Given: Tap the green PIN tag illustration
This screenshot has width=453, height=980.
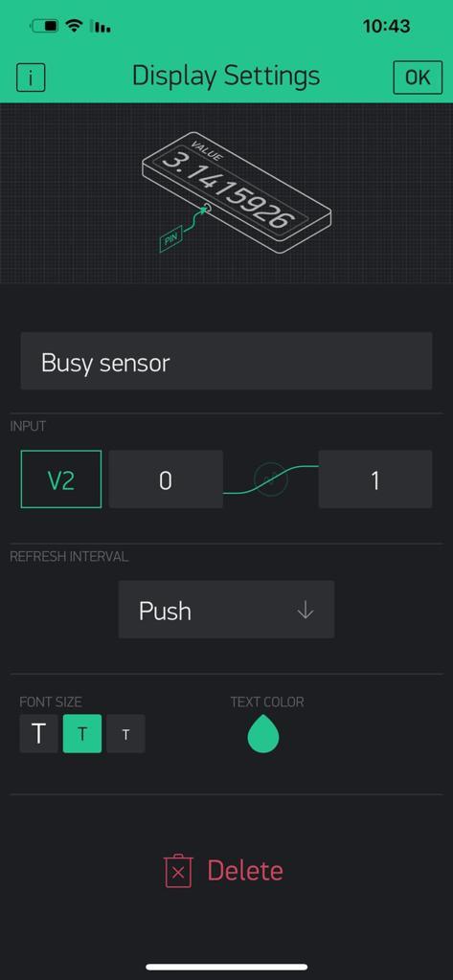Looking at the screenshot, I should (170, 238).
